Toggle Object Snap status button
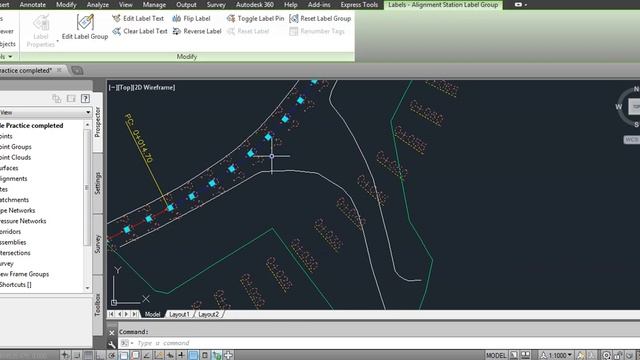The width and height of the screenshot is (640, 360). pos(124,355)
